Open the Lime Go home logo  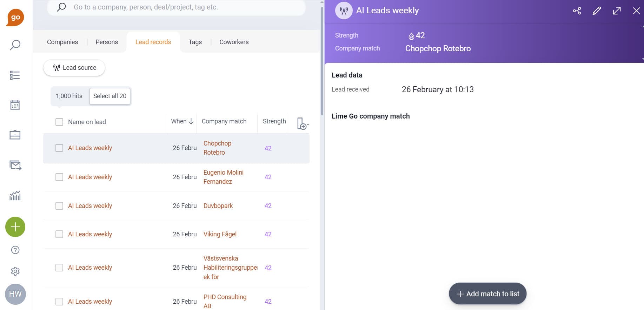15,17
